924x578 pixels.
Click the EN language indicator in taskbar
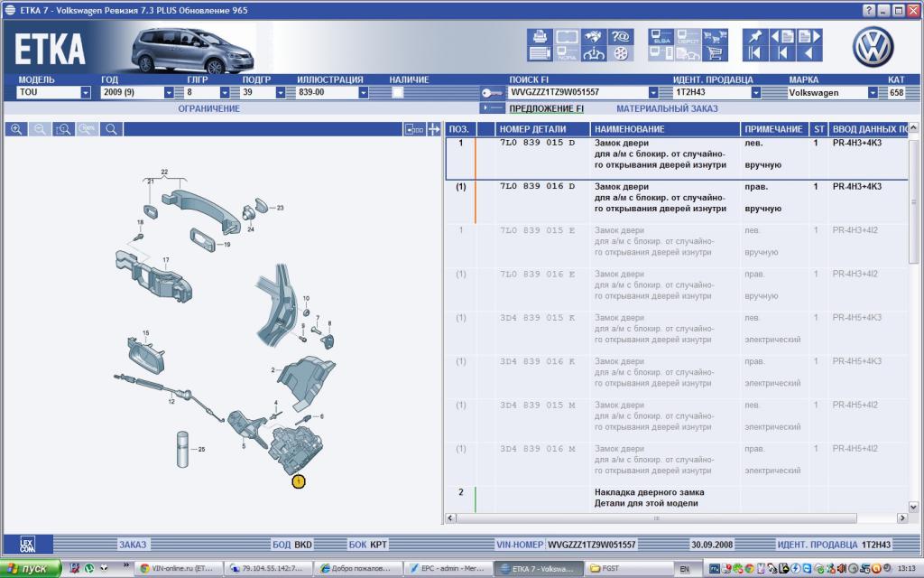[x=684, y=569]
